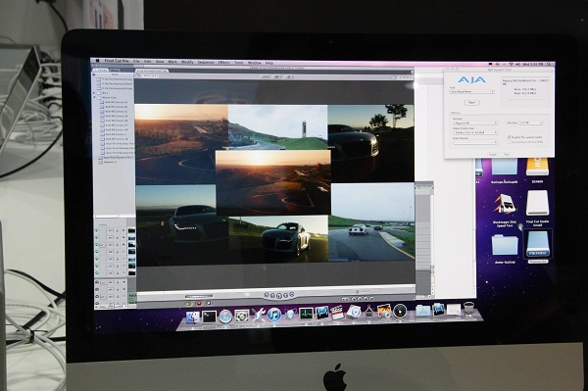Image resolution: width=588 pixels, height=391 pixels.
Task: Open the File Size dropdown
Action: (530, 122)
